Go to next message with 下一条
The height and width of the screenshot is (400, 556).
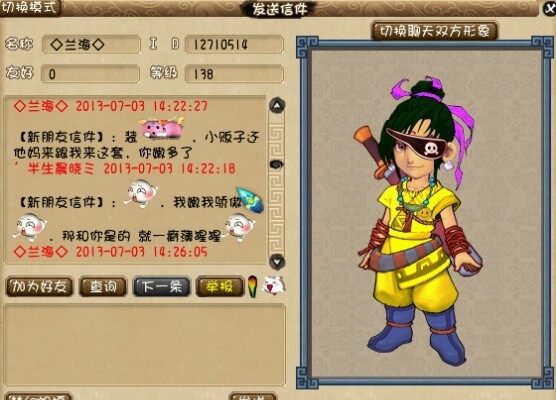point(161,287)
